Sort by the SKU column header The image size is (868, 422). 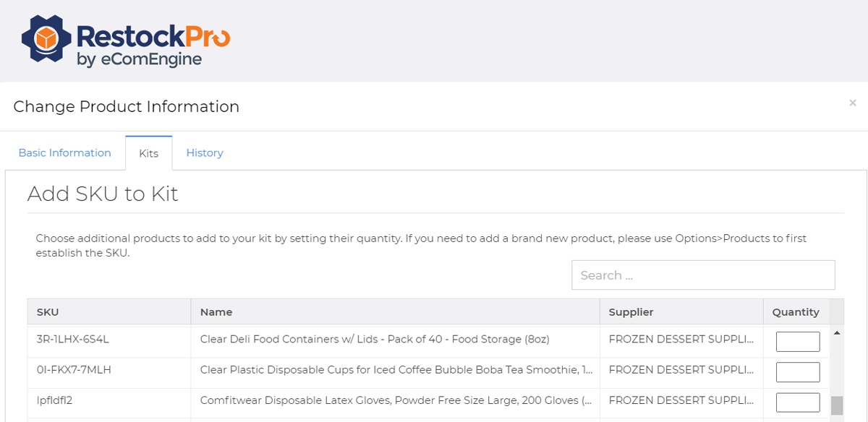tap(48, 312)
